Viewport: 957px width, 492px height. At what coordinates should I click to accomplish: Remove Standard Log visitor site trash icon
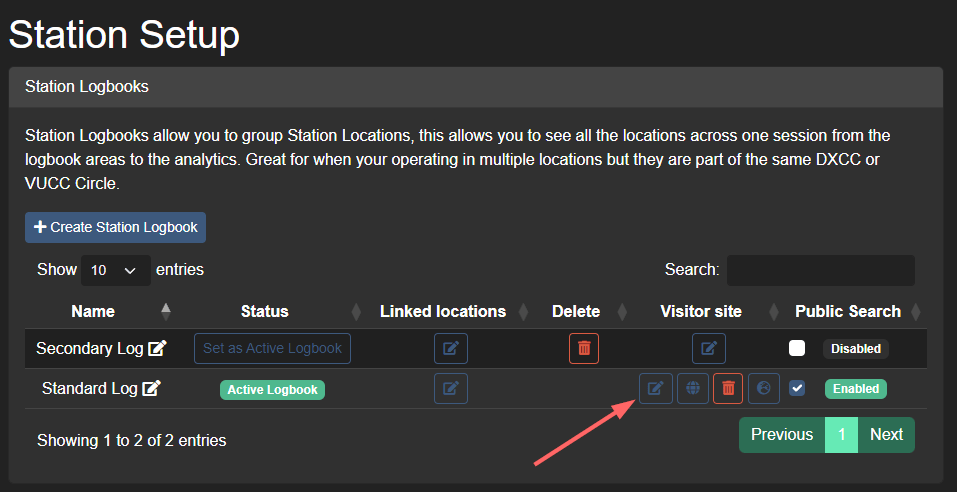pyautogui.click(x=728, y=388)
